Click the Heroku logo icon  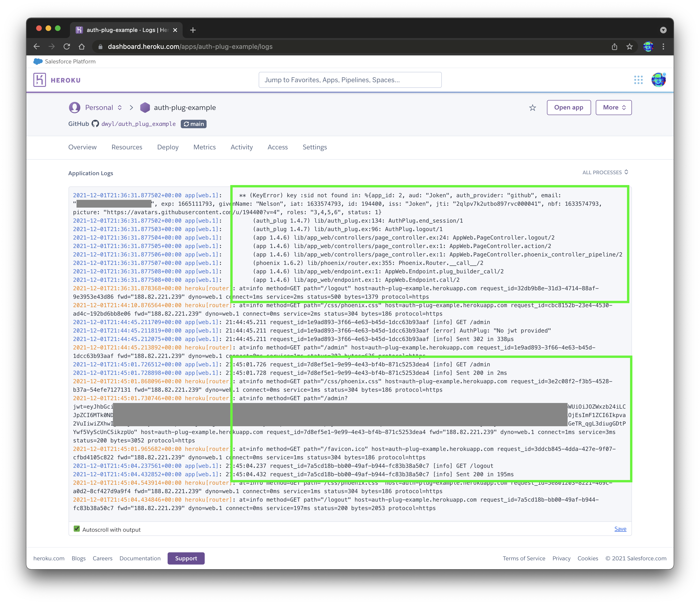(x=39, y=79)
